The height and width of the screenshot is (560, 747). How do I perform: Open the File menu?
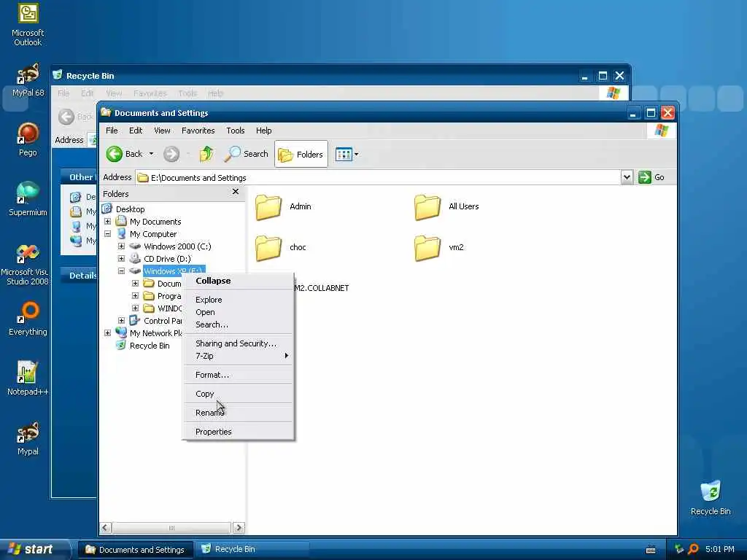point(112,131)
